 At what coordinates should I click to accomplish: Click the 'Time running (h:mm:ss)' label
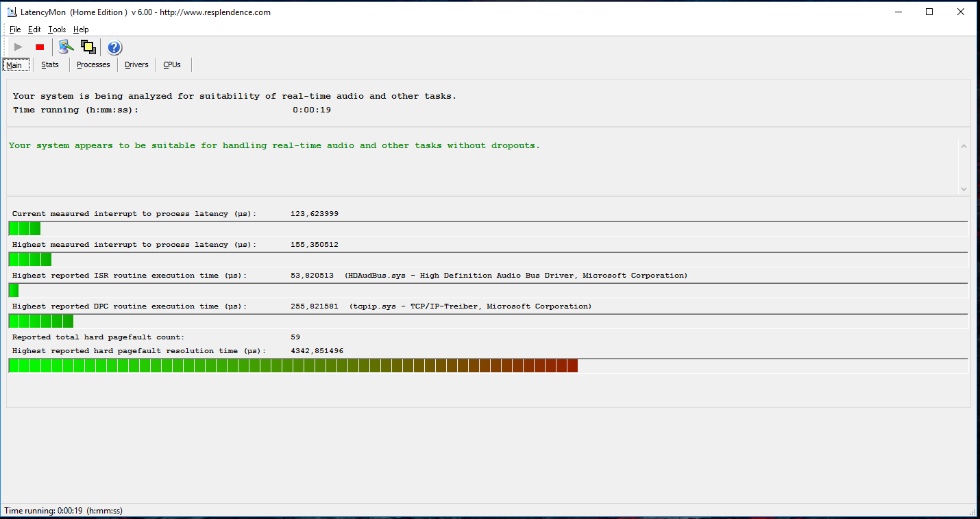point(75,110)
